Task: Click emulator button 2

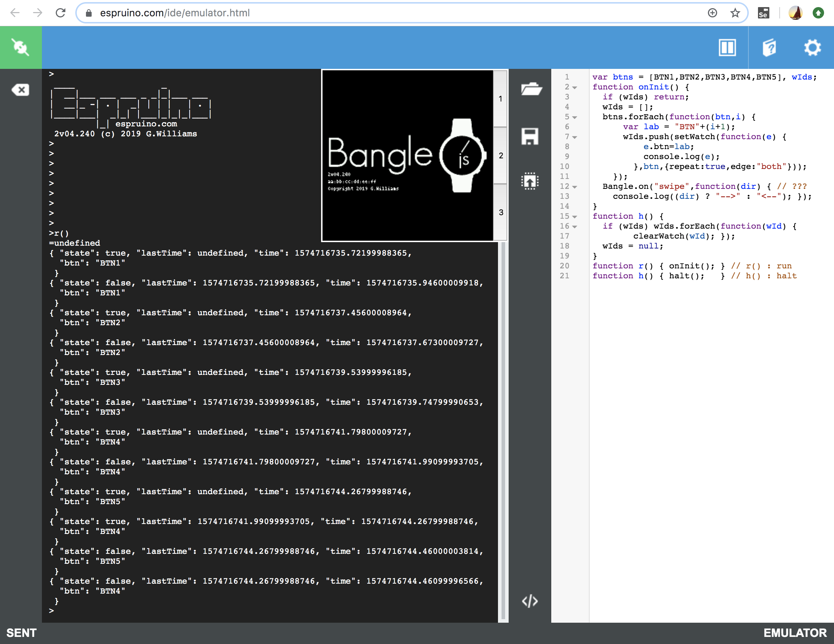Action: point(500,155)
